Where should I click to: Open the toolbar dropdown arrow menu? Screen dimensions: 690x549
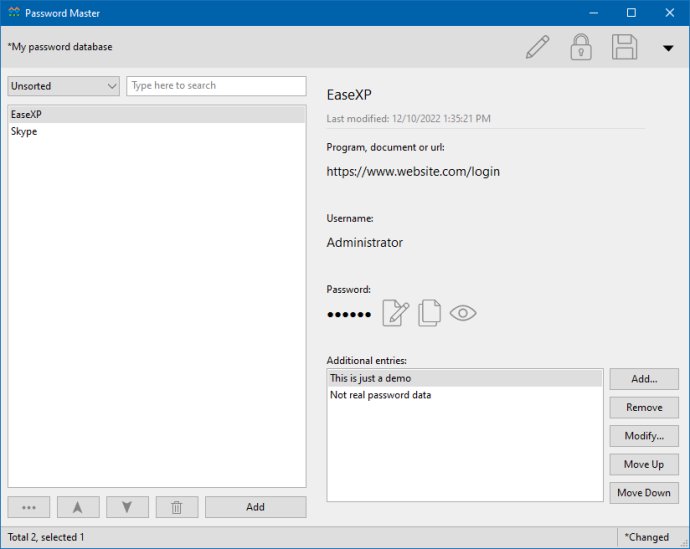click(668, 48)
